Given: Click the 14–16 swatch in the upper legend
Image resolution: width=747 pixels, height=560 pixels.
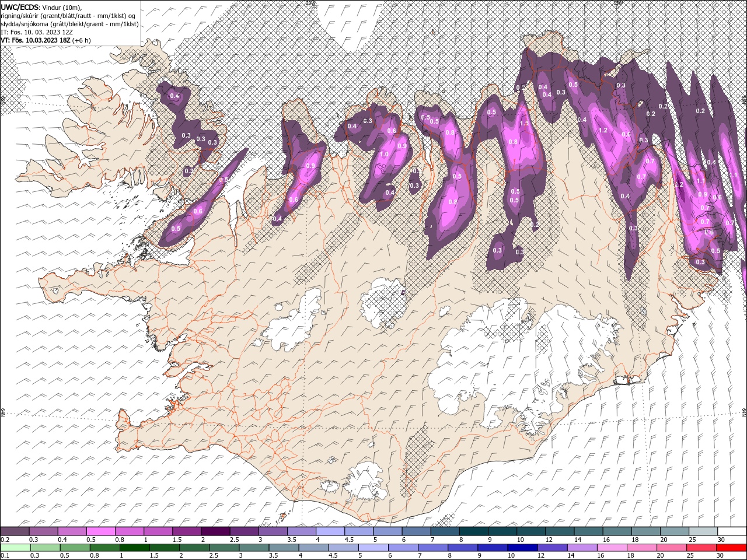Looking at the screenshot, I should pyautogui.click(x=588, y=531).
